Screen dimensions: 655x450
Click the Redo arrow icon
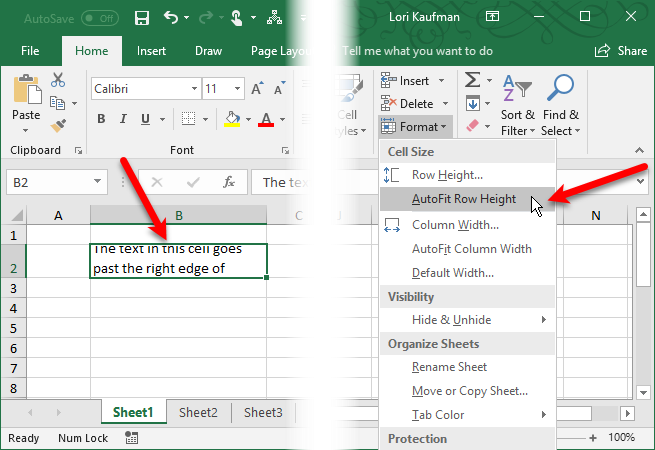point(206,18)
